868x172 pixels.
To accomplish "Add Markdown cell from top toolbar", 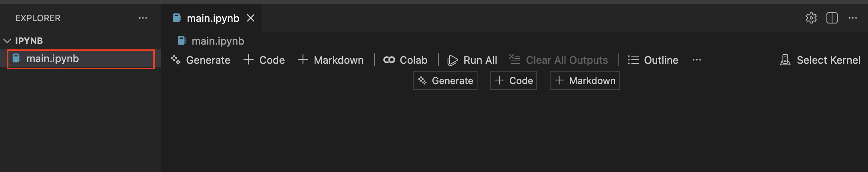I will pos(331,60).
